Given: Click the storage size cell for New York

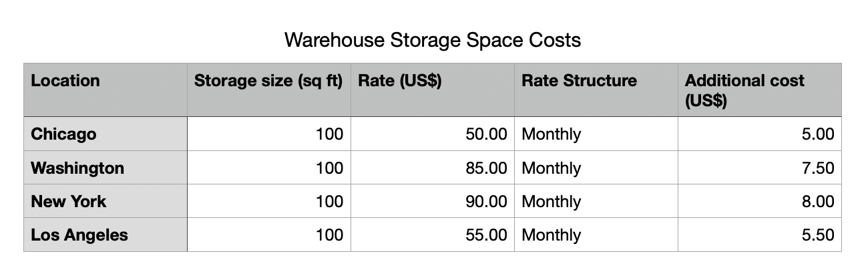Looking at the screenshot, I should click(268, 201).
